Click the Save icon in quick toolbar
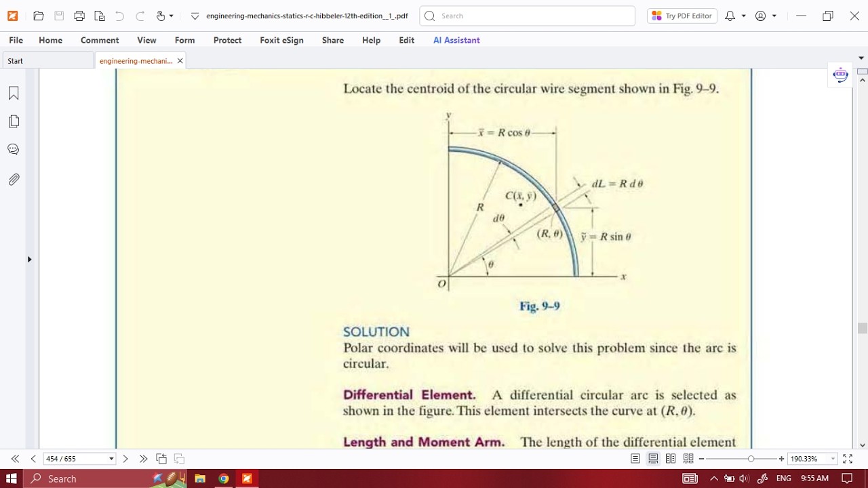Image resolution: width=868 pixels, height=488 pixels. click(x=59, y=16)
